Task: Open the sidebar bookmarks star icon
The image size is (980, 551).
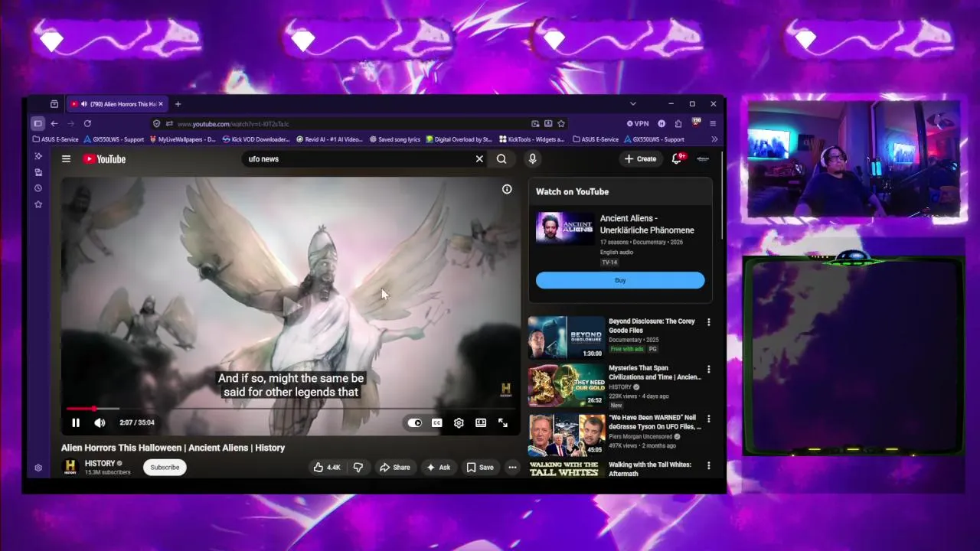Action: click(x=38, y=204)
